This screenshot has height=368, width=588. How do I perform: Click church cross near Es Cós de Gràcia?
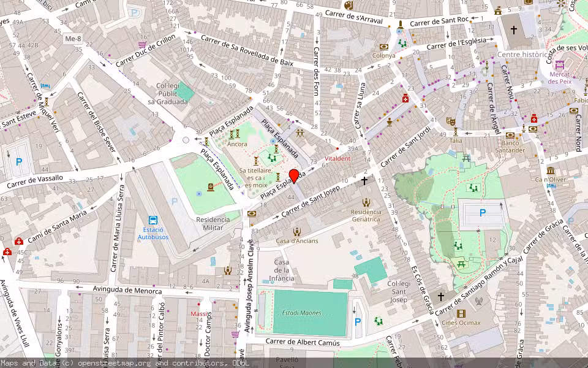tap(440, 297)
